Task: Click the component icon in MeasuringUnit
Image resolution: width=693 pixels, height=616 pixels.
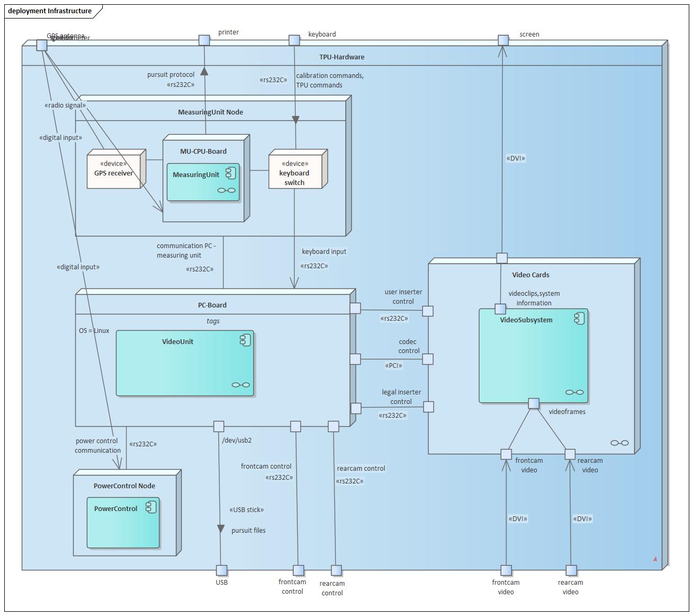Action: [230, 173]
